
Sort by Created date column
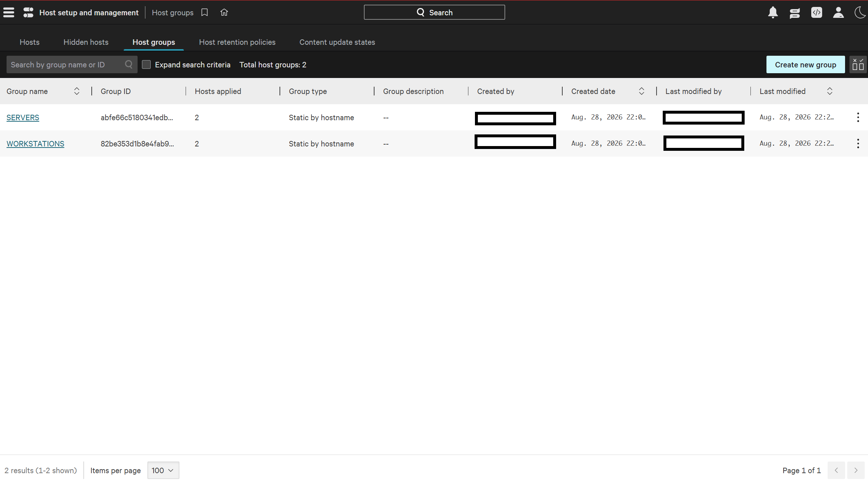pyautogui.click(x=642, y=91)
